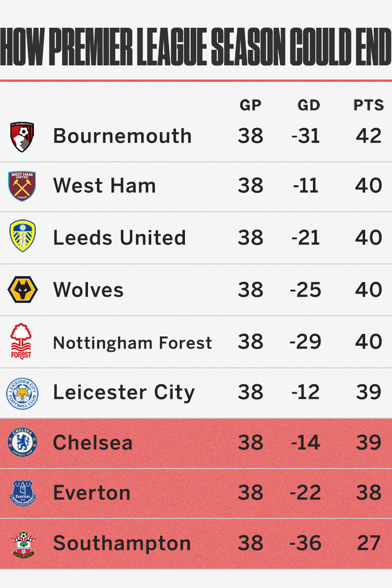Click the Leicester City team name
Viewport: 392px width, 588px height.
[x=124, y=393]
